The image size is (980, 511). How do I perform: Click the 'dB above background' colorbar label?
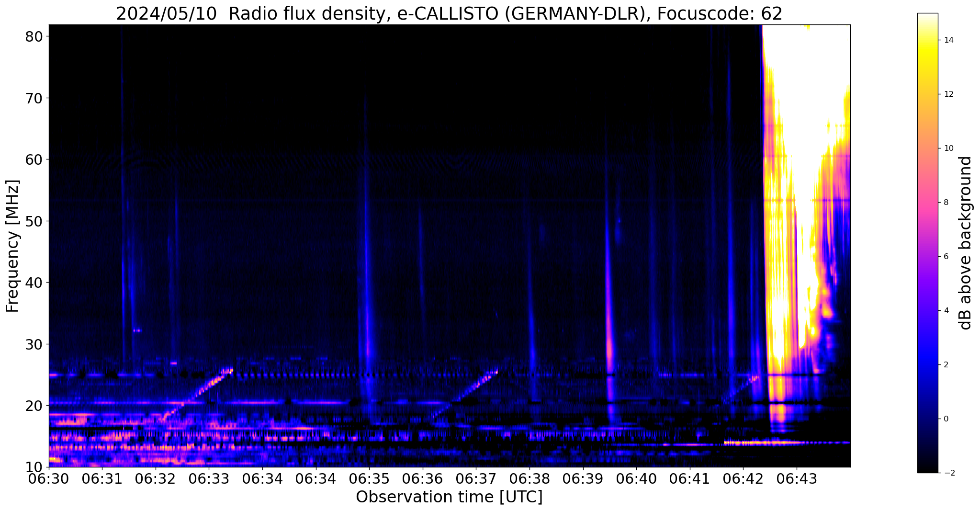coord(966,243)
